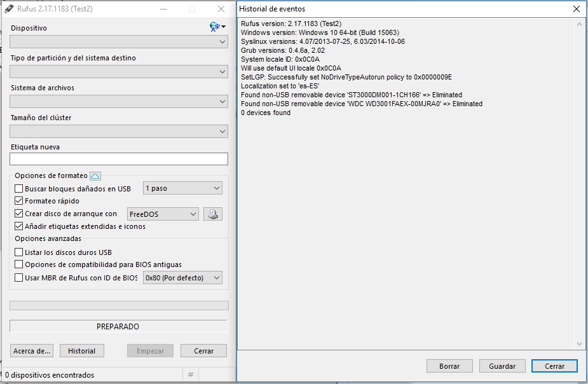Viewport: 588px width, 384px height.
Task: Click Cerrar button in Historial de eventos
Action: click(x=554, y=366)
